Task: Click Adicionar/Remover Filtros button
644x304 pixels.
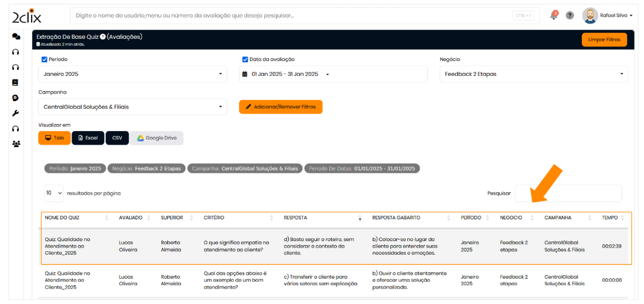Action: tap(281, 107)
